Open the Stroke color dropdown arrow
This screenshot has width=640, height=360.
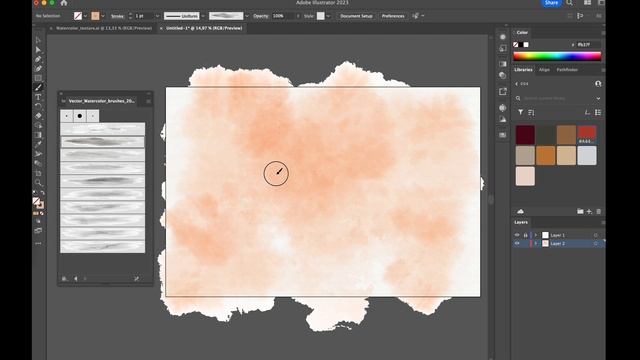[x=103, y=16]
